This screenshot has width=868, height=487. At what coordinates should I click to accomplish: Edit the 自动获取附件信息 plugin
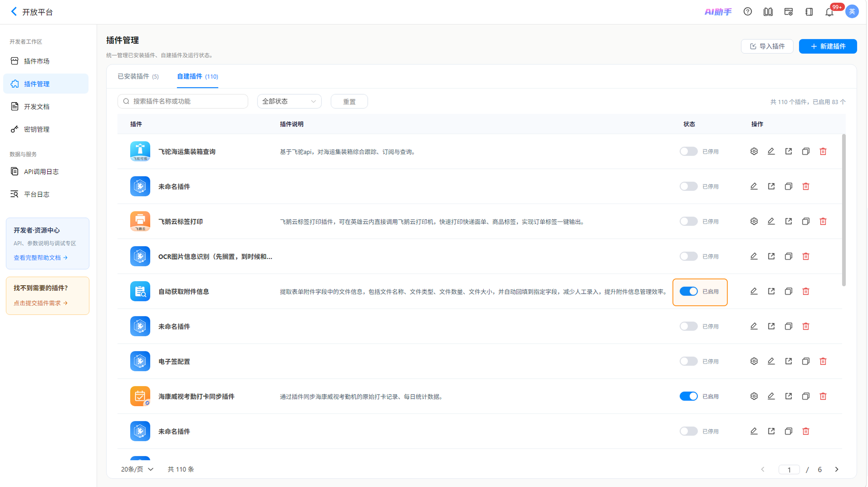754,291
